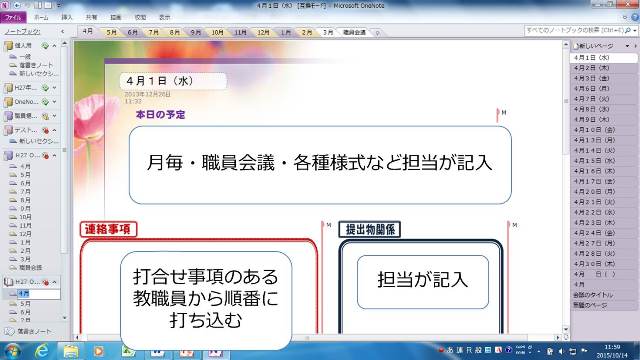Add a new page with 新しいページ
640x360 pixels.
click(x=596, y=46)
